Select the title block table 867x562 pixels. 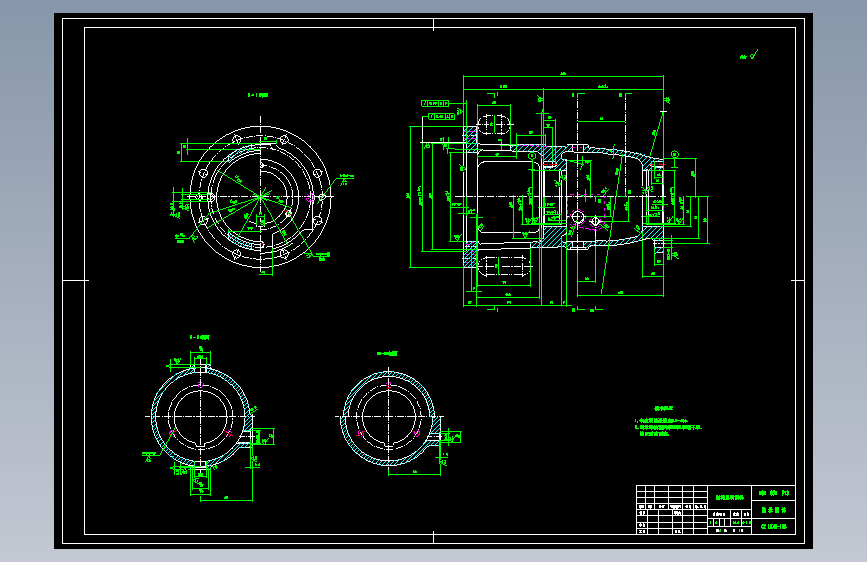point(715,509)
